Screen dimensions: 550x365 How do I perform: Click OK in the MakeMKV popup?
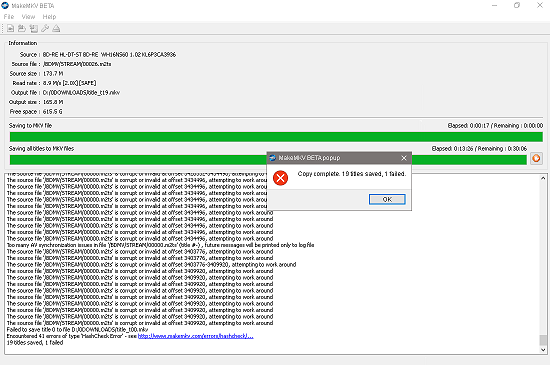tap(387, 199)
